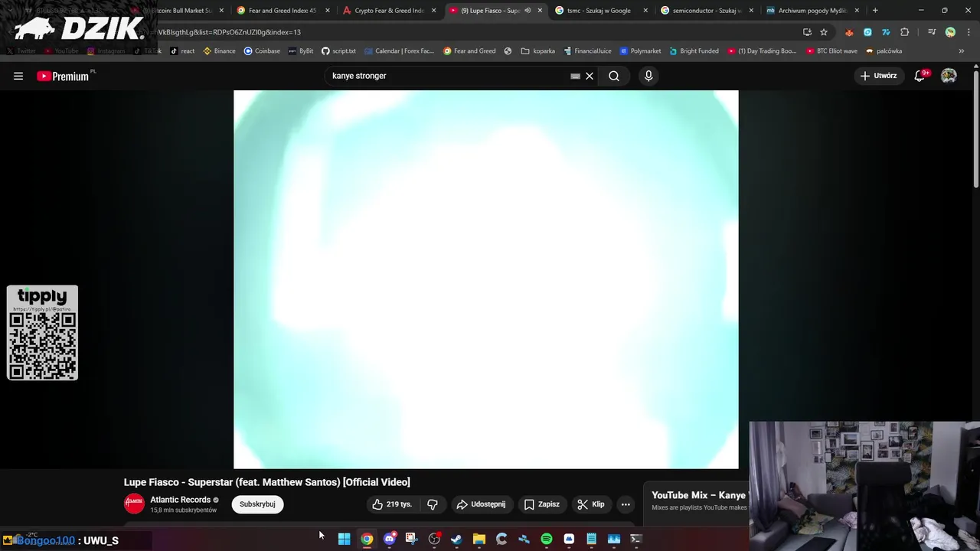Share the video via Udostępnij

(481, 504)
